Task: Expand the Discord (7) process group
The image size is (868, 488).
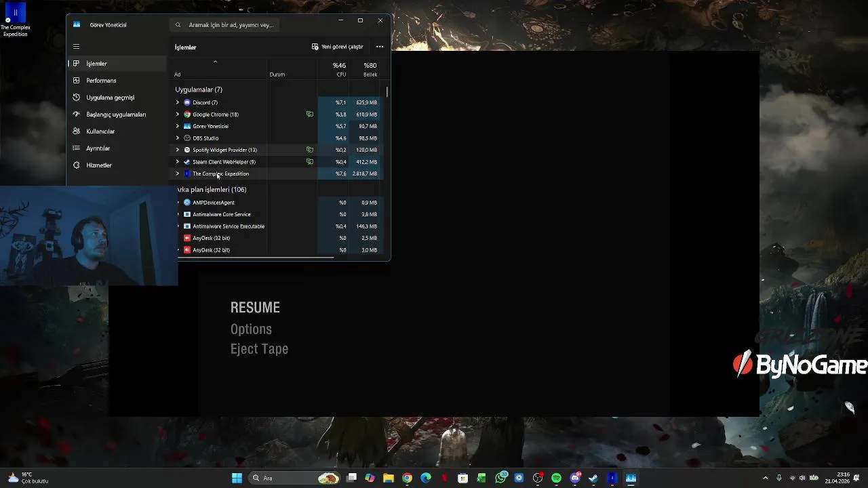Action: (x=178, y=102)
